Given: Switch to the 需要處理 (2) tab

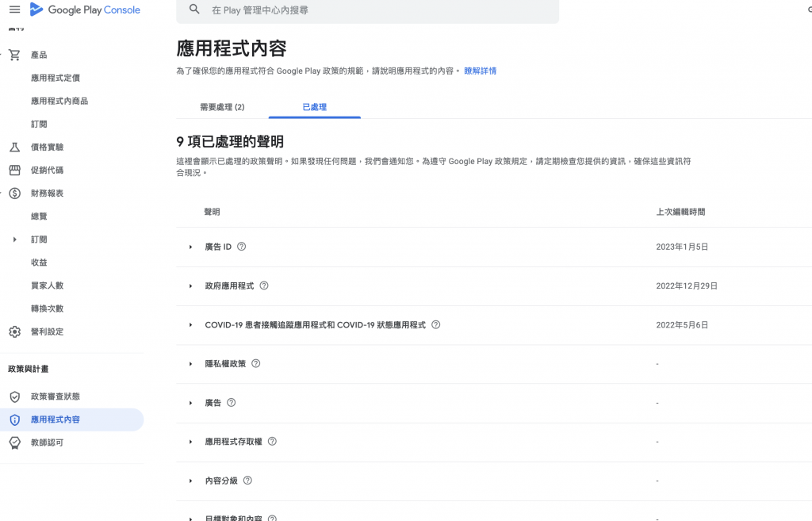Looking at the screenshot, I should tap(222, 107).
